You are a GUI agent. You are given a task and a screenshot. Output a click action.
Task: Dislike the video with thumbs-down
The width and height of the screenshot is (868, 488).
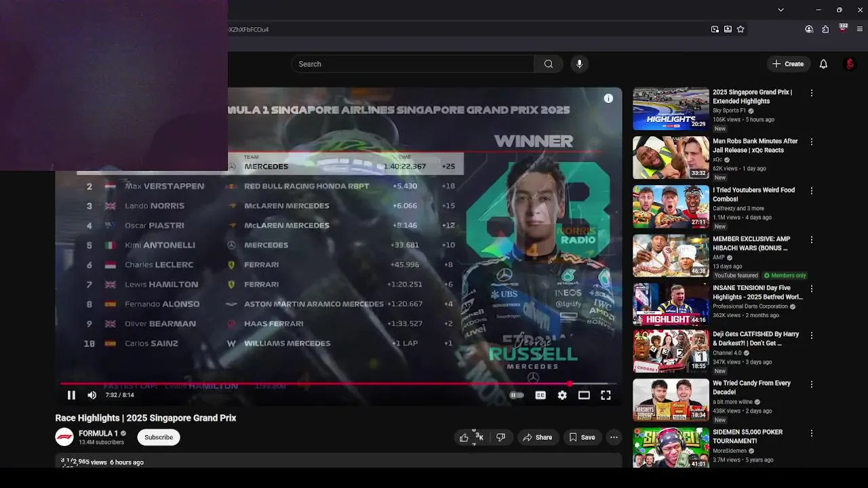pyautogui.click(x=500, y=437)
